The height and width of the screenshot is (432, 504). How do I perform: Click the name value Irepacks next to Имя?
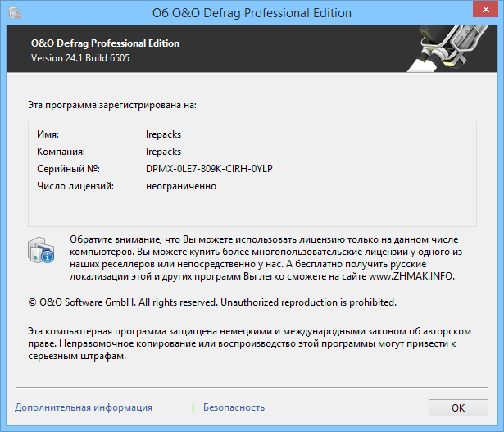point(163,134)
